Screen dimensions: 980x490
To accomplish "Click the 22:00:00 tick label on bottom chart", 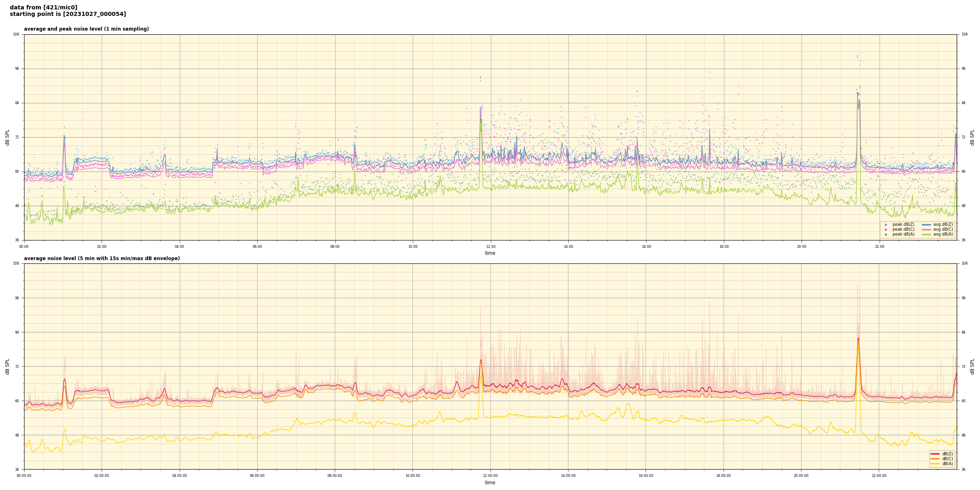I will point(879,476).
